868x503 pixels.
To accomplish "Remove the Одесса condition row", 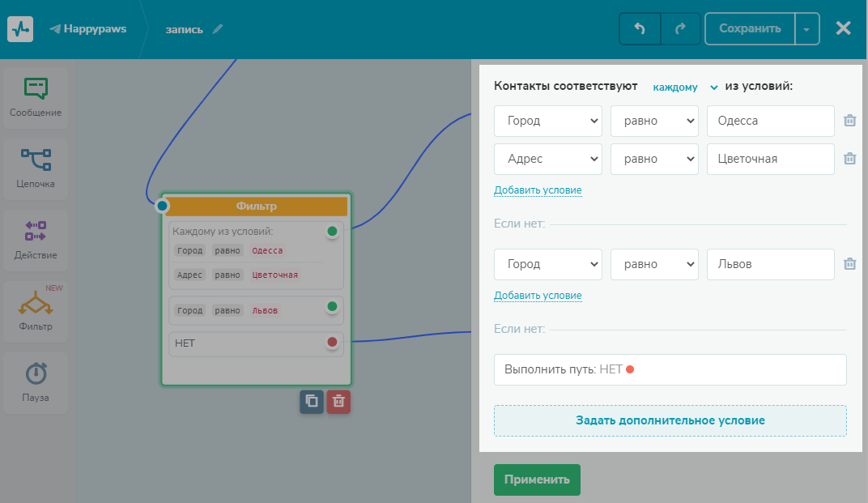I will pyautogui.click(x=849, y=120).
